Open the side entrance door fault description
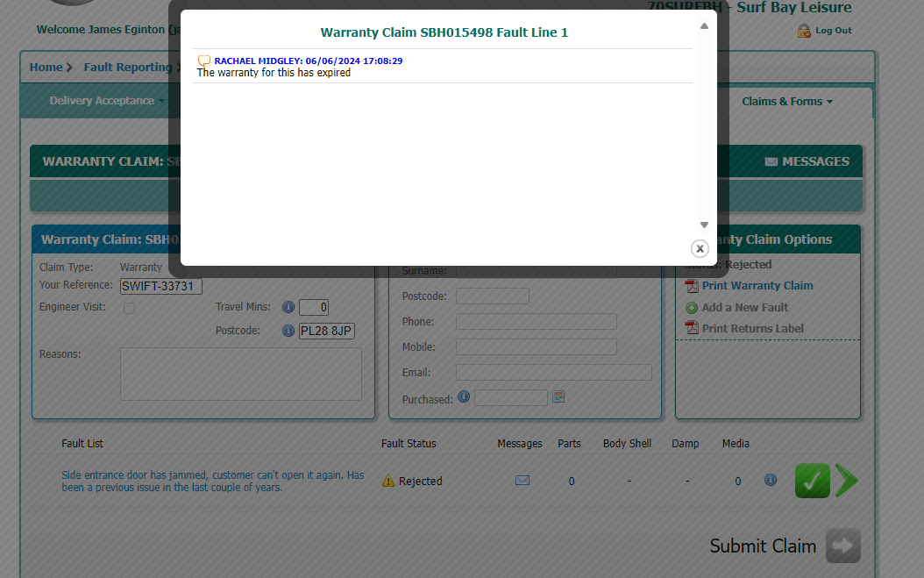 click(x=213, y=482)
